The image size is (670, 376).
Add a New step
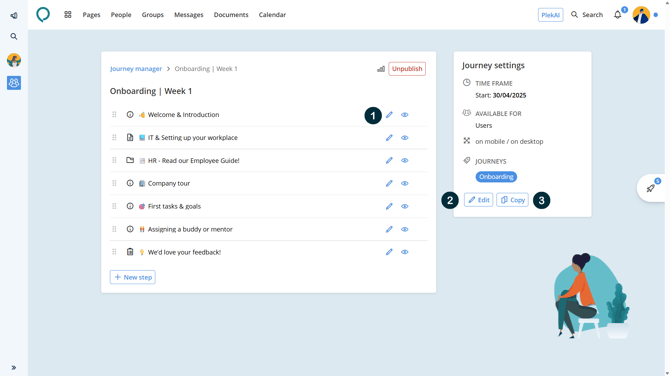(x=132, y=277)
